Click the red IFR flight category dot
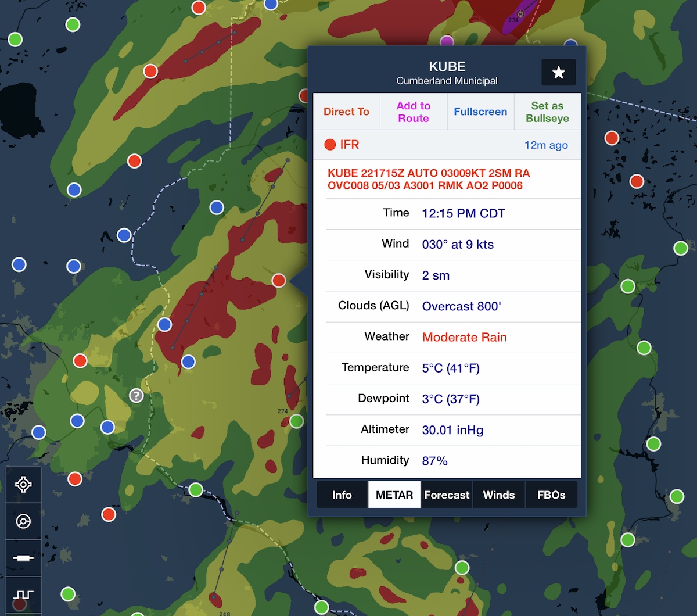Viewport: 697px width, 616px height. (330, 145)
